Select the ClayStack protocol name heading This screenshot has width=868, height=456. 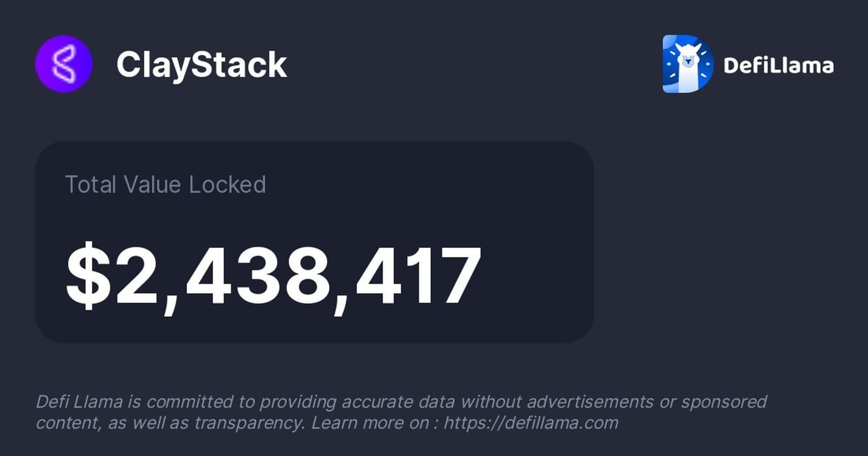point(201,65)
